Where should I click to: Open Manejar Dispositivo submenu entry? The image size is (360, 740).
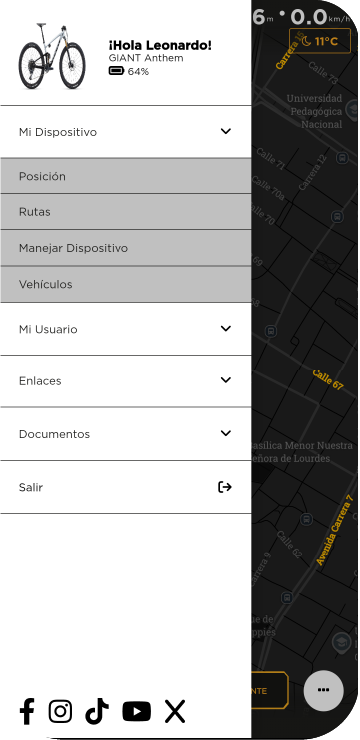click(126, 248)
